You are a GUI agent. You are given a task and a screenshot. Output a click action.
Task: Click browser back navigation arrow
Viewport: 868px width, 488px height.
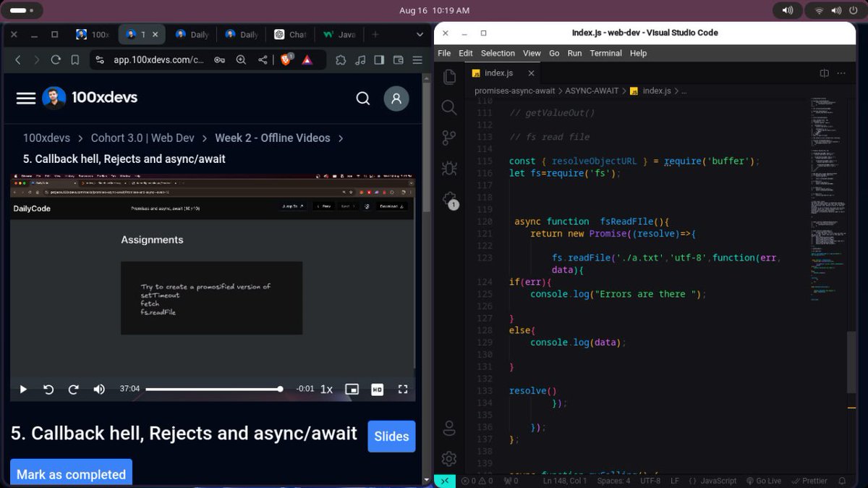(18, 60)
